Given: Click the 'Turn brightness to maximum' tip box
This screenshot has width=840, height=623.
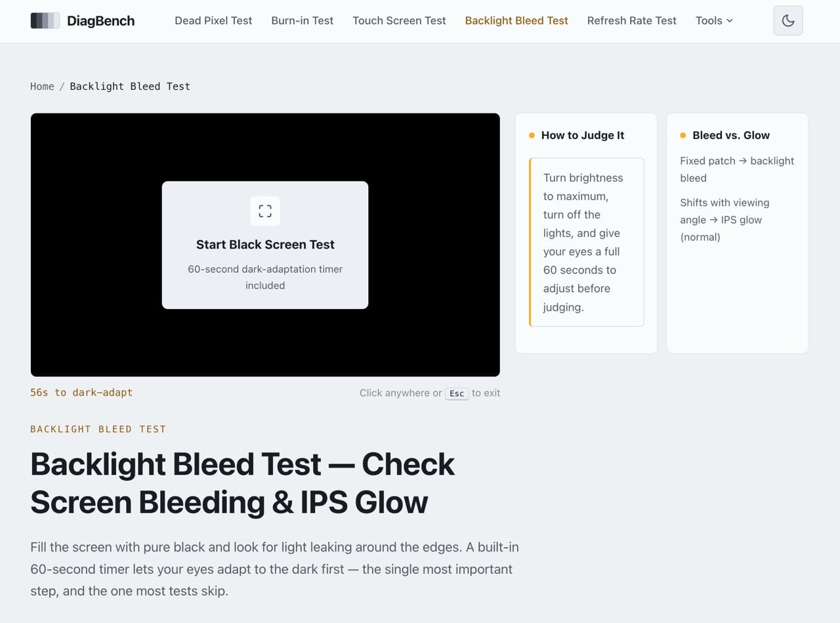Looking at the screenshot, I should click(x=586, y=242).
